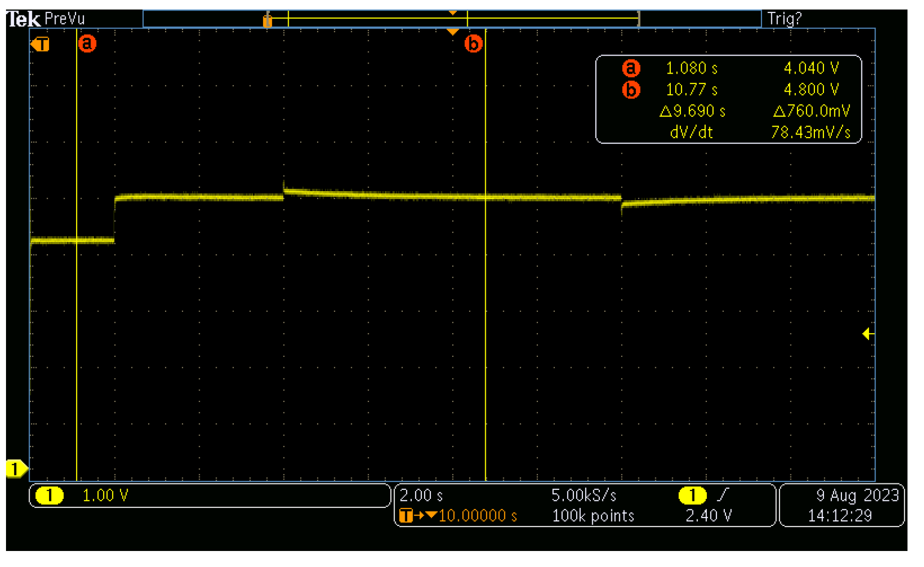Click the 2.00 s horizontal scale readout
The width and height of the screenshot is (924, 567).
tap(421, 495)
